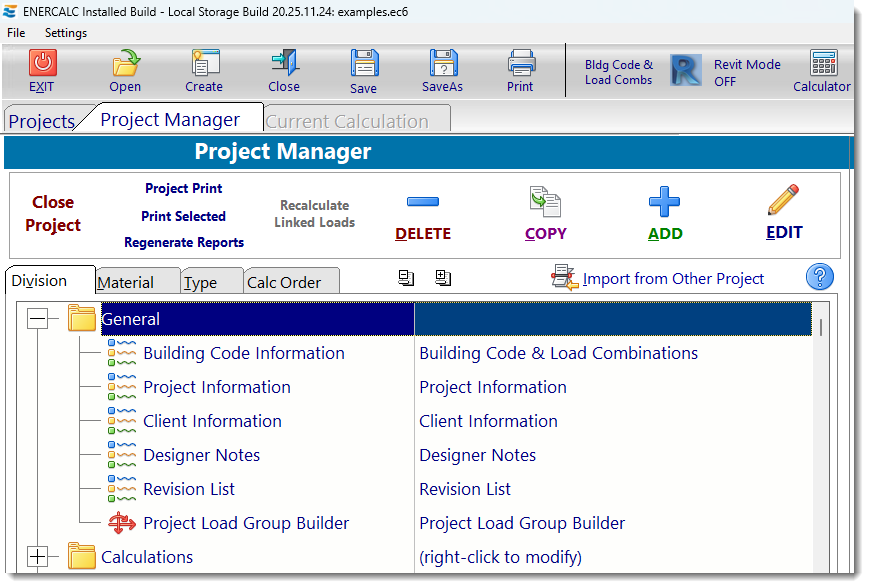Expand the Calculations folder
The width and height of the screenshot is (869, 588).
[x=37, y=557]
